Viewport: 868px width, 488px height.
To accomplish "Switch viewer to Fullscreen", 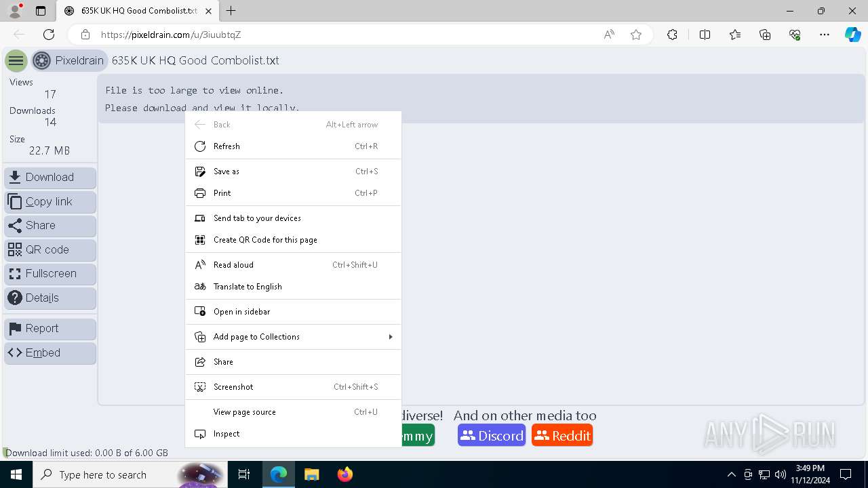I will [x=50, y=274].
